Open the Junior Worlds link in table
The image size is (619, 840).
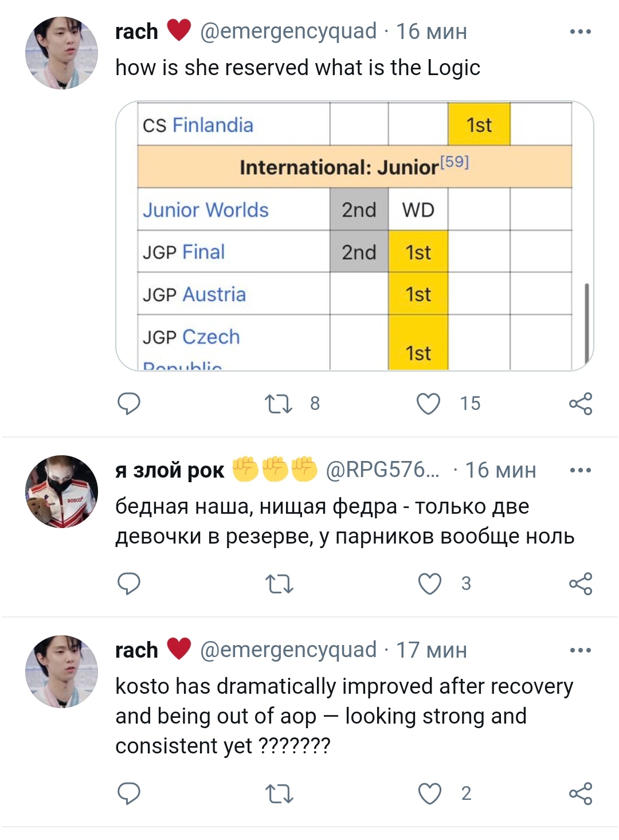pos(206,210)
